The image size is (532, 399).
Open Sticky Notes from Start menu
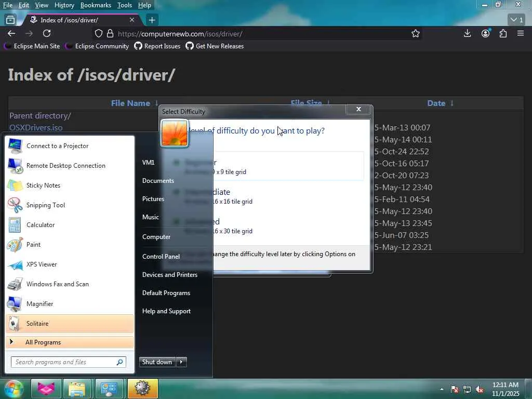point(70,185)
